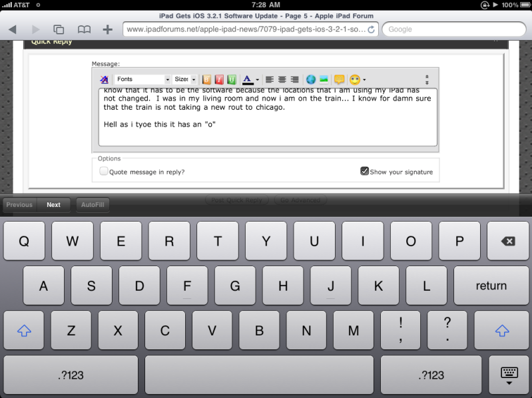The height and width of the screenshot is (398, 532).
Task: Hide the keyboard with the dismiss key
Action: tap(509, 375)
